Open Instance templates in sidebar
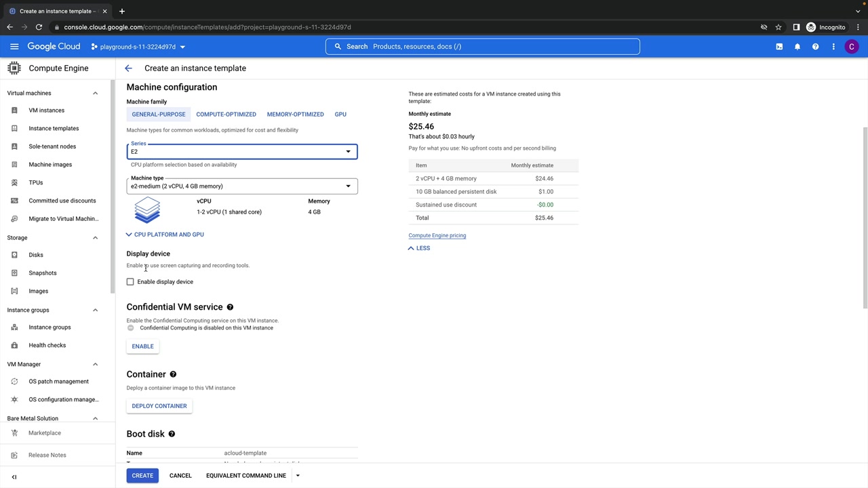Image resolution: width=868 pixels, height=488 pixels. tap(54, 129)
